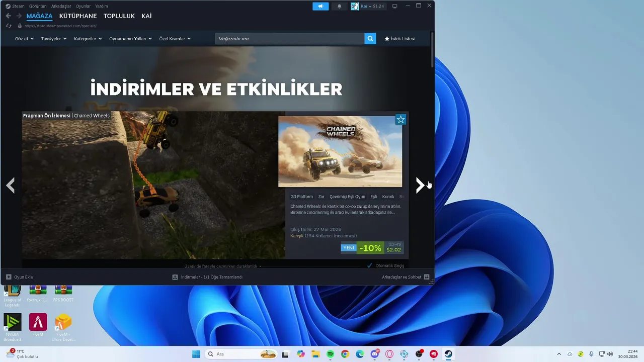Viewport: 644px width, 362px height.
Task: Open Discord from the taskbar
Action: pyautogui.click(x=374, y=354)
